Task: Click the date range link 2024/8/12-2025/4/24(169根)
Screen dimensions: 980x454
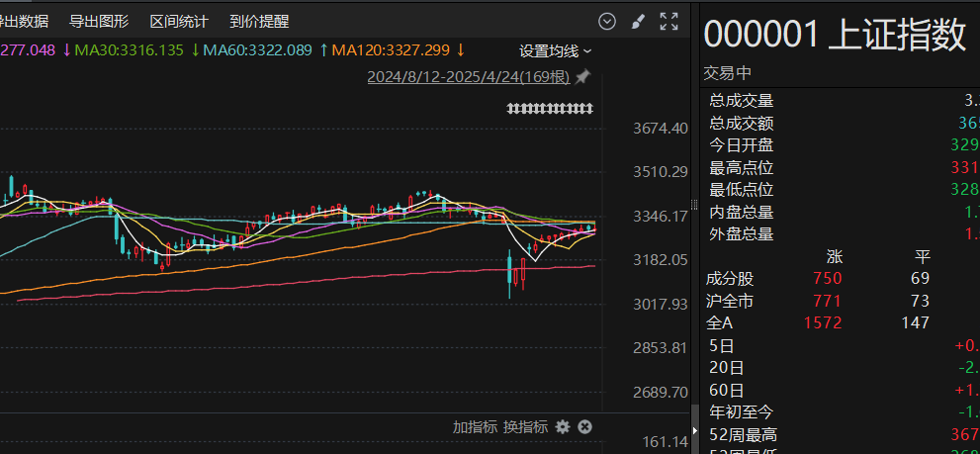Action: [469, 77]
